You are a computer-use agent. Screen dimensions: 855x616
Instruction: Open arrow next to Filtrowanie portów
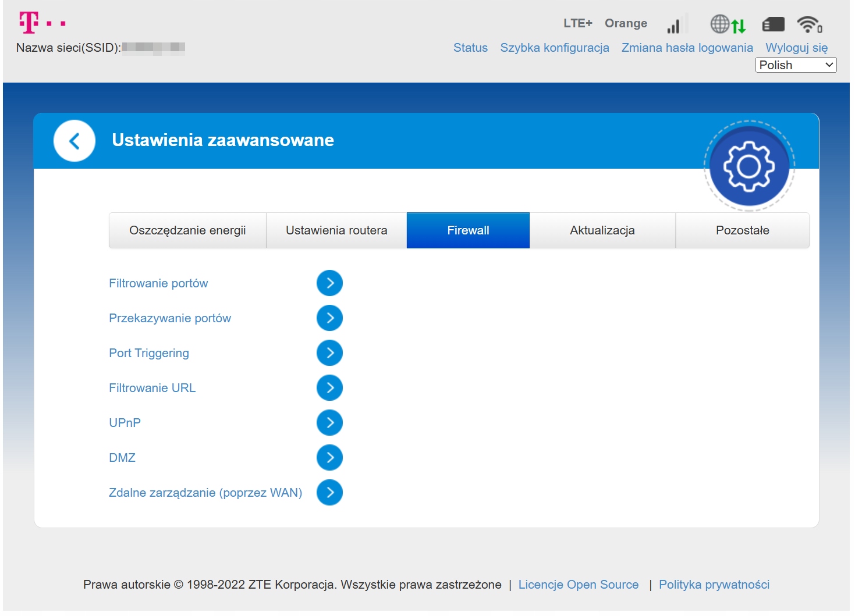tap(329, 283)
